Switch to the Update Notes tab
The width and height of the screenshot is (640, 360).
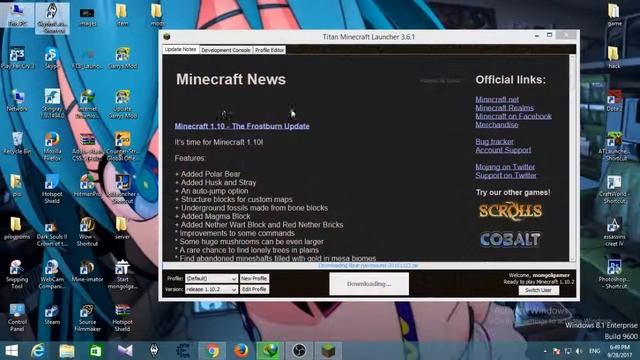pyautogui.click(x=180, y=49)
